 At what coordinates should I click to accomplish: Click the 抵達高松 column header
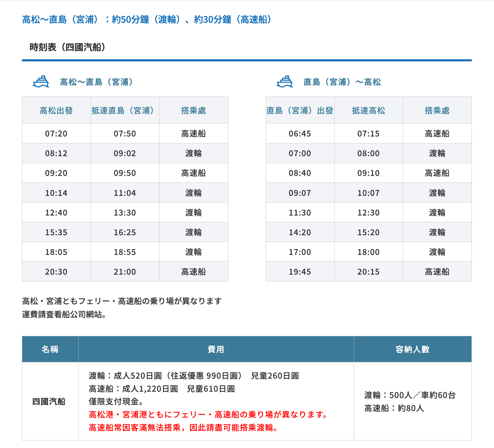[368, 110]
